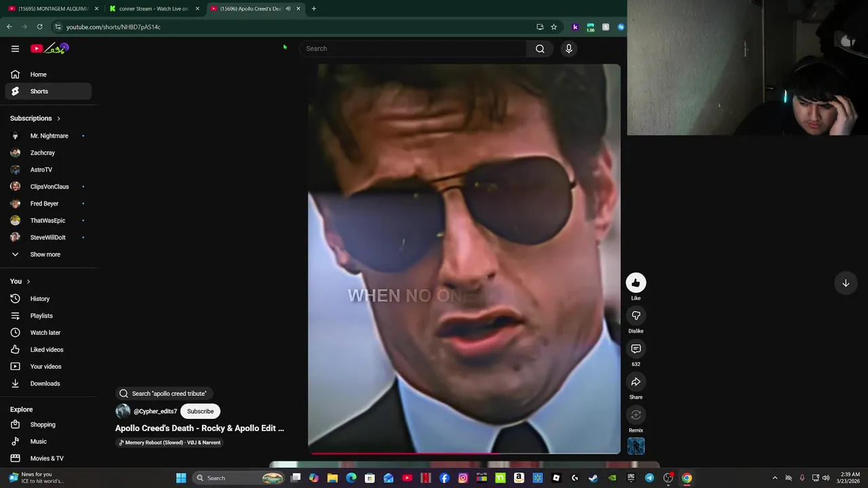Open the comments showing 632
The height and width of the screenshot is (488, 868).
(635, 349)
